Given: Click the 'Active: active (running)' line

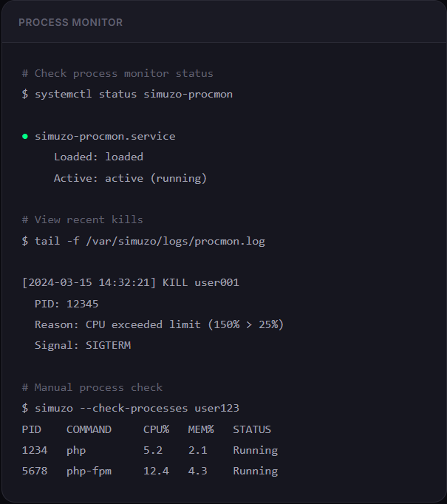Looking at the screenshot, I should coord(130,178).
